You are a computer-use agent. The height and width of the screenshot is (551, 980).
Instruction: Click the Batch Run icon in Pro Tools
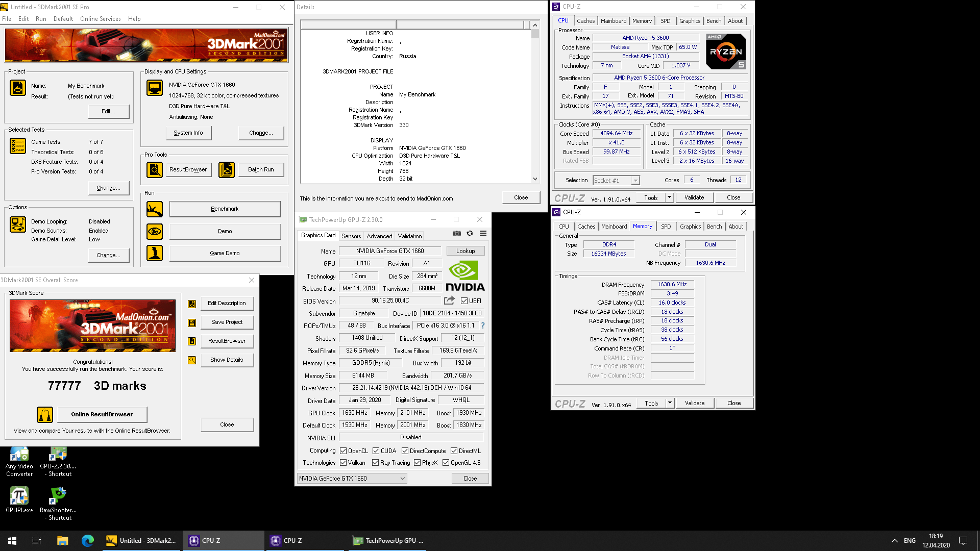coord(227,169)
